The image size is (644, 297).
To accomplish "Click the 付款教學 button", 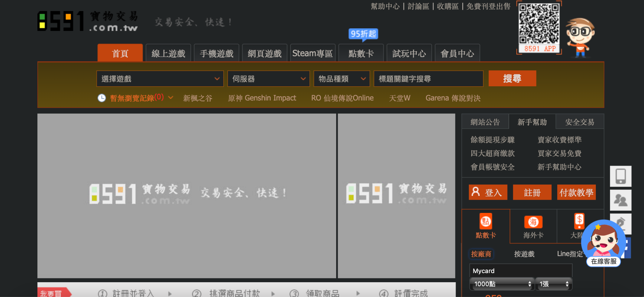I will (576, 192).
